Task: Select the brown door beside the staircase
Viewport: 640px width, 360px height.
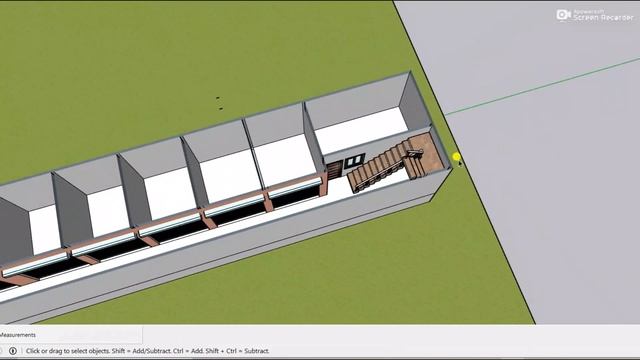Action: point(334,171)
